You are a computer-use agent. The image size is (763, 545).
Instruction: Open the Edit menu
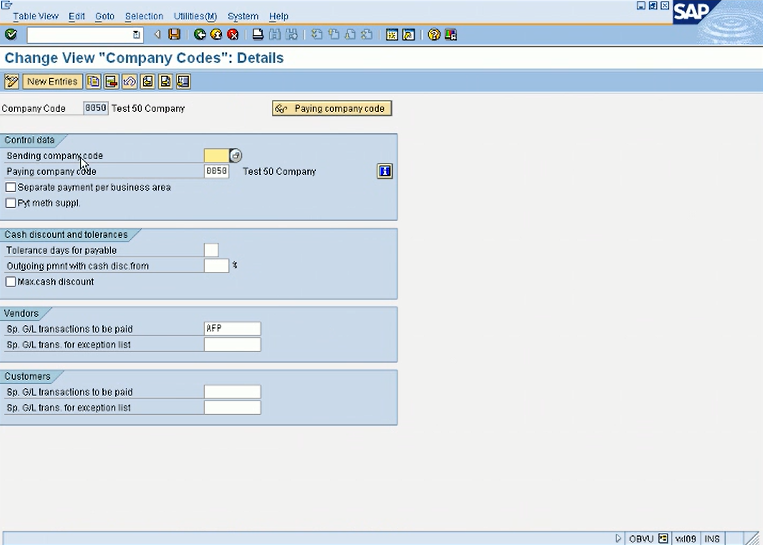[x=76, y=16]
